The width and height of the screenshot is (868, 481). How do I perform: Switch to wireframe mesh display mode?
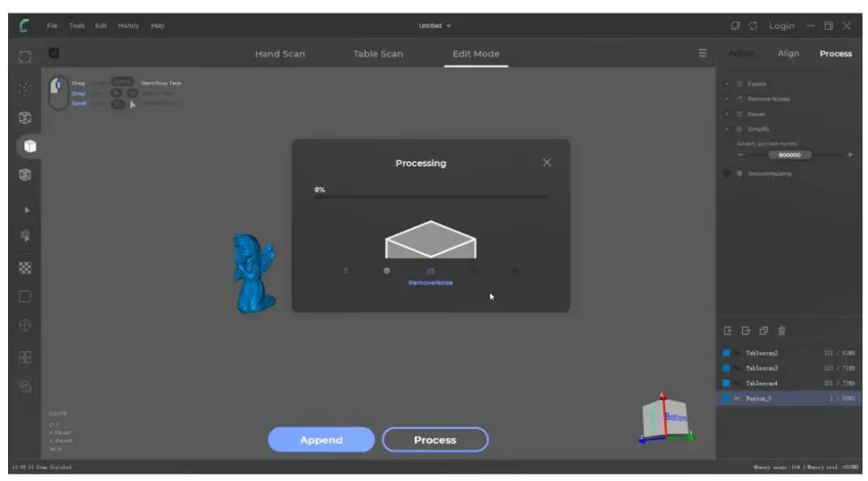pos(25,118)
